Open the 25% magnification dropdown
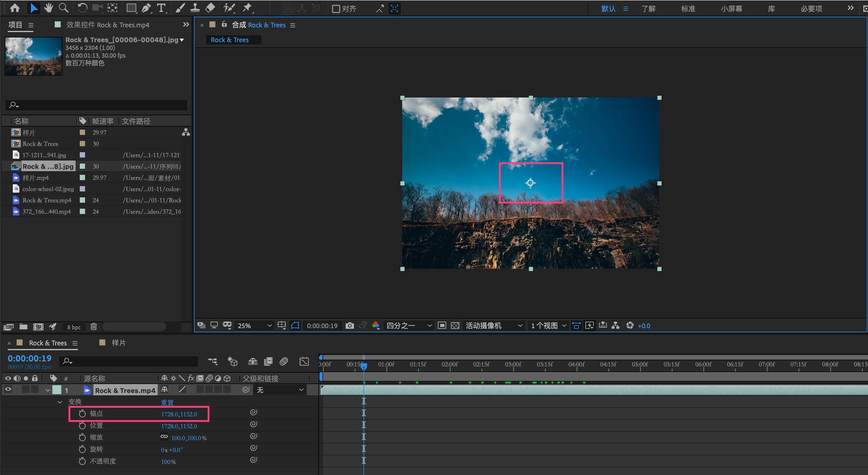Viewport: 868px width, 475px height. (x=254, y=325)
